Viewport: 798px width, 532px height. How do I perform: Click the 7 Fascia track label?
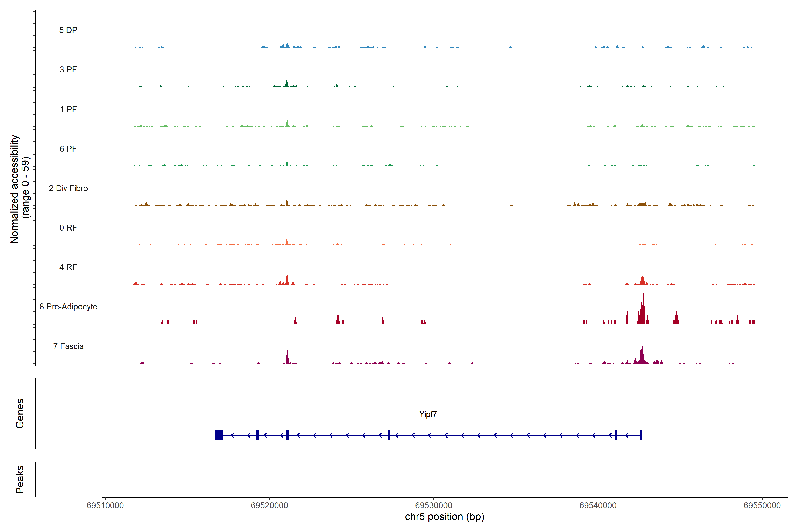pos(68,346)
